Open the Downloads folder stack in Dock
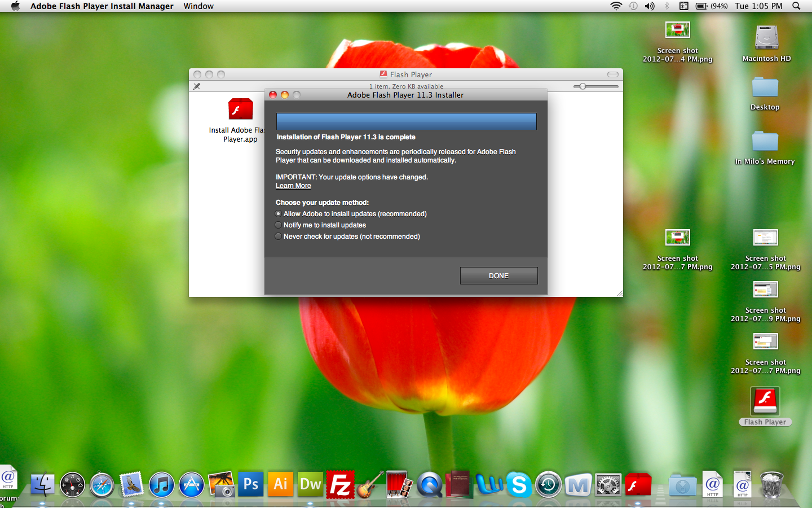This screenshot has height=508, width=812. point(682,485)
